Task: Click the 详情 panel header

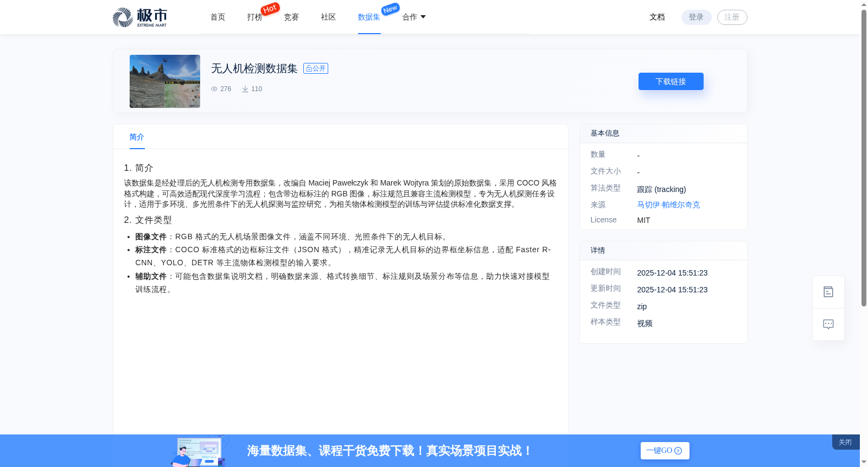Action: [663, 251]
